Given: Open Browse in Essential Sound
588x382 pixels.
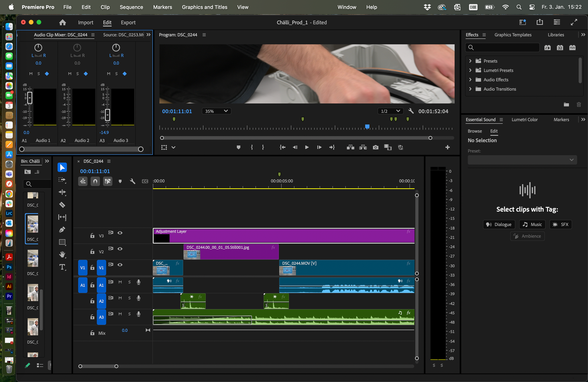Looking at the screenshot, I should pos(475,131).
